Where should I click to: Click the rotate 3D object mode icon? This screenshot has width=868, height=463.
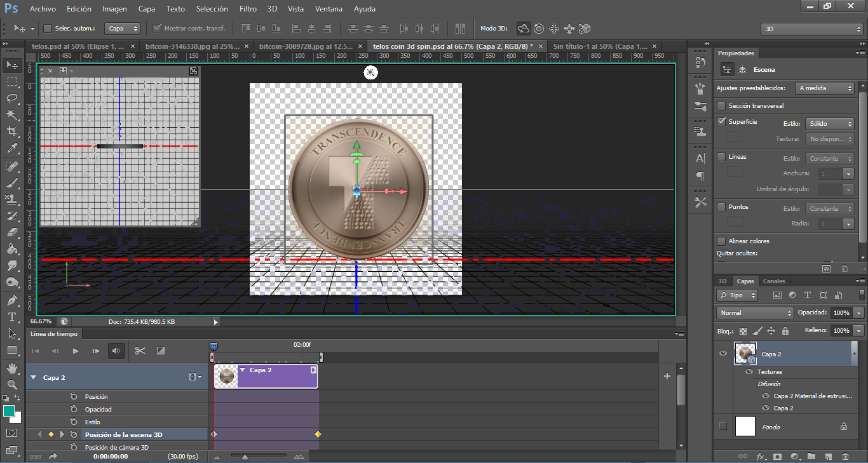(523, 29)
